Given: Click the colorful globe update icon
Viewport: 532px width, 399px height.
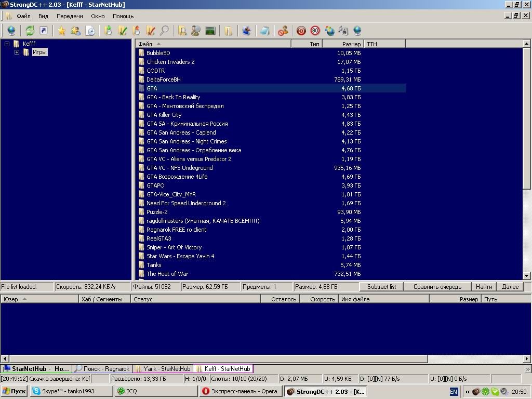Looking at the screenshot, I should click(329, 31).
